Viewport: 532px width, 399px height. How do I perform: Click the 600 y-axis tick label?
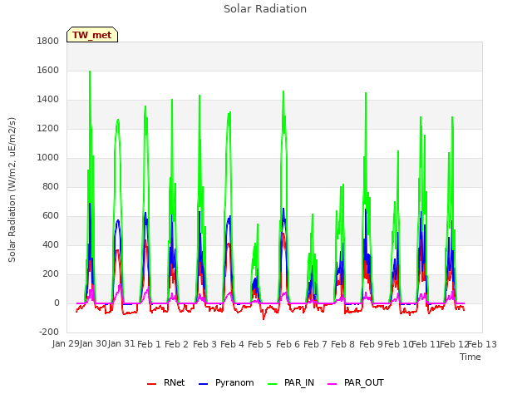click(51, 216)
